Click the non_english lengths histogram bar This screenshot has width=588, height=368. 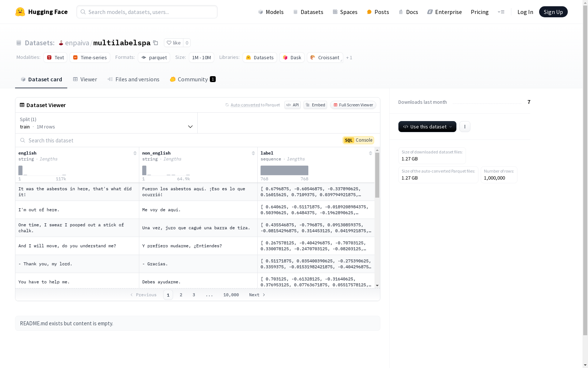[x=144, y=170]
